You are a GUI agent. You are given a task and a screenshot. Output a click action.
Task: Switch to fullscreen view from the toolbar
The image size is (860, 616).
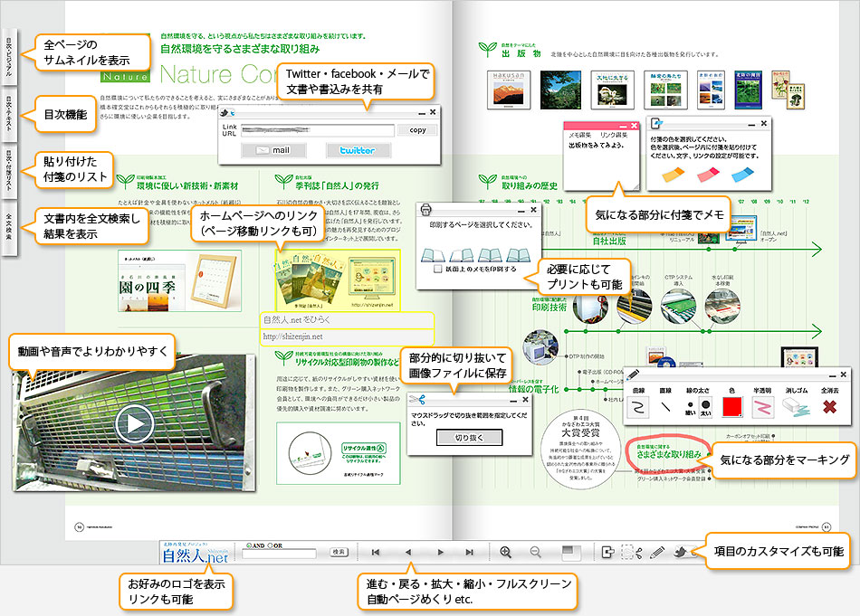pyautogui.click(x=571, y=553)
